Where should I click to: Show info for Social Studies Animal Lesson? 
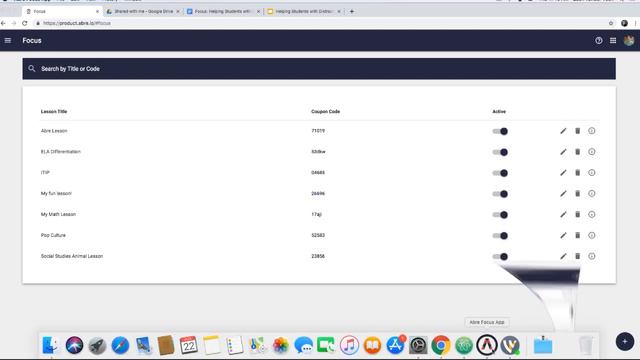click(x=592, y=256)
